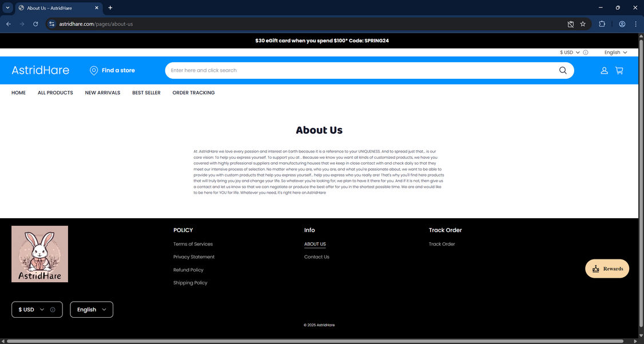Click the POLICY footer heading
644x344 pixels.
click(183, 230)
